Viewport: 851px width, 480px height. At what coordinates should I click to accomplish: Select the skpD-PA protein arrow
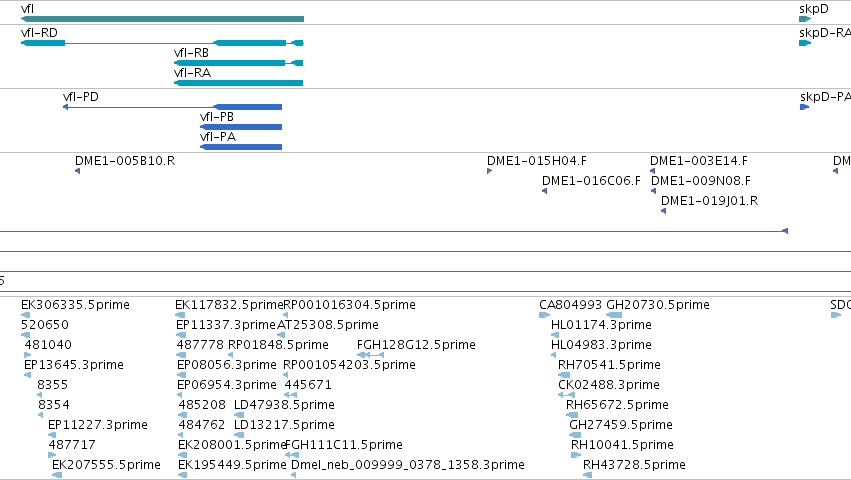(804, 107)
